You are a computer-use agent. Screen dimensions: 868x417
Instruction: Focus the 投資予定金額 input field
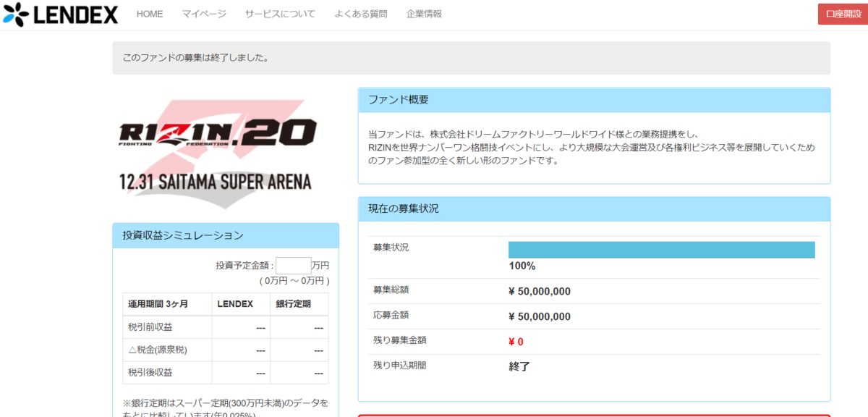click(x=294, y=266)
